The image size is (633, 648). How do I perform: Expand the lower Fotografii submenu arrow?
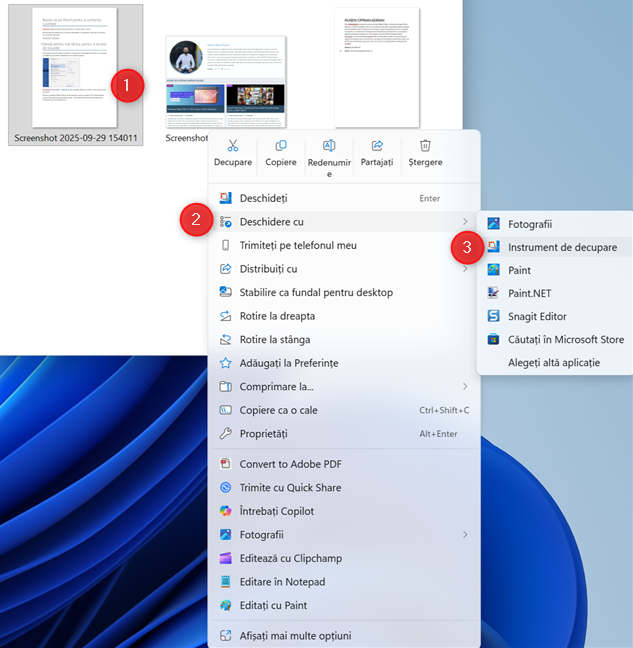465,535
